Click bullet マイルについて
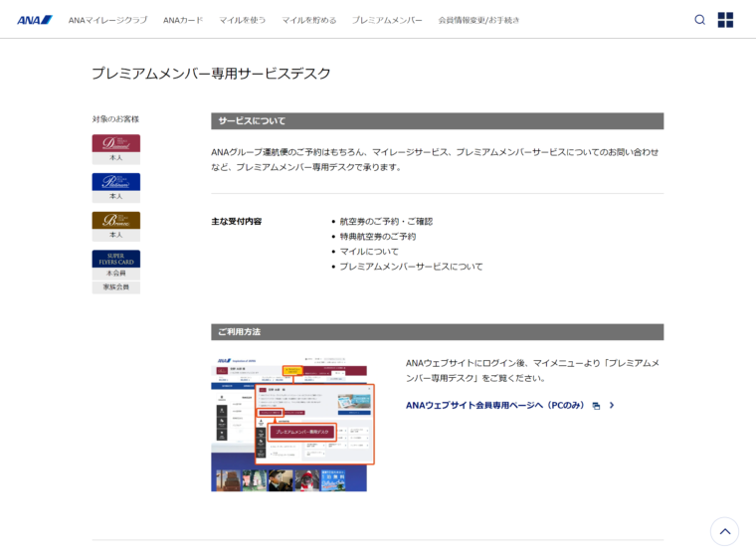 tap(369, 252)
